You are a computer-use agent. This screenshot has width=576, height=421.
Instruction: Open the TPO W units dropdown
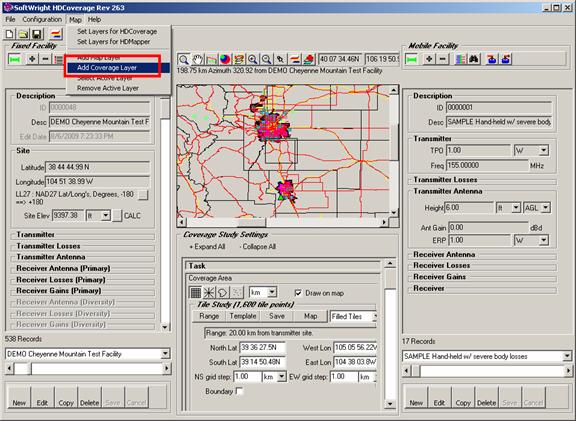(544, 150)
